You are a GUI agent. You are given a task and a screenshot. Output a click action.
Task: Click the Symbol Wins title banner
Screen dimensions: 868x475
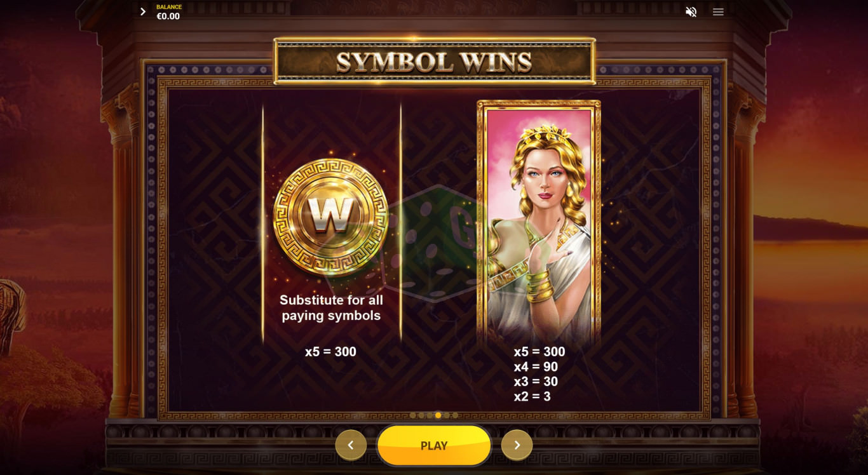click(x=435, y=62)
